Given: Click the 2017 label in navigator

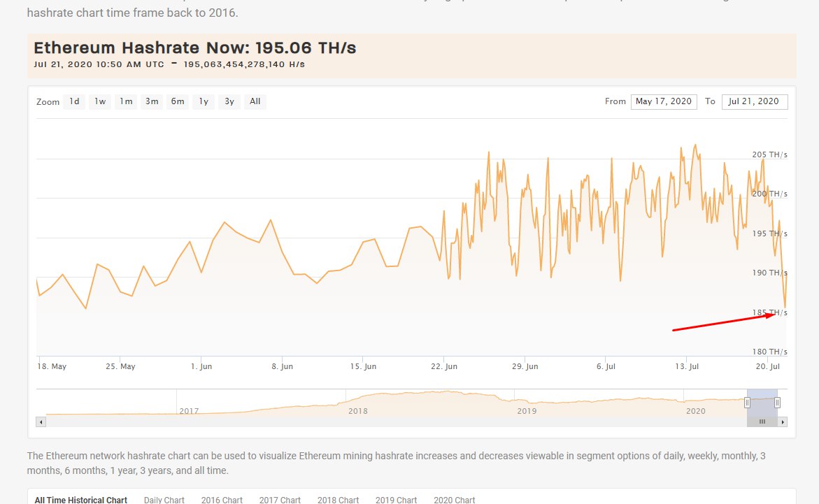Looking at the screenshot, I should [189, 411].
